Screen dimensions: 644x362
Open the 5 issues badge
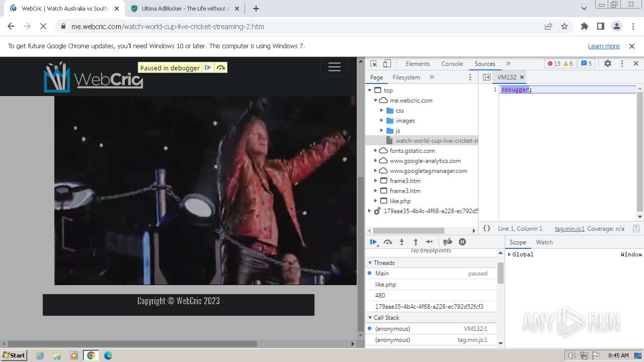tap(586, 63)
